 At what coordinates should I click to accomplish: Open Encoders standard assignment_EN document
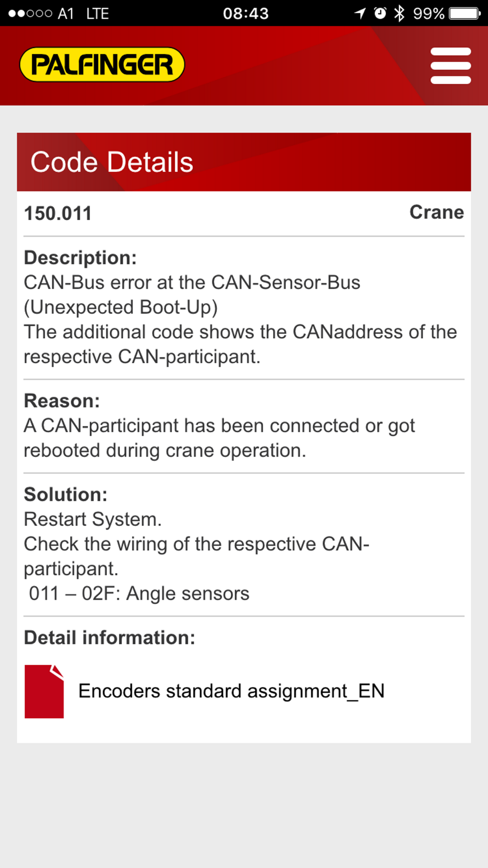(231, 691)
